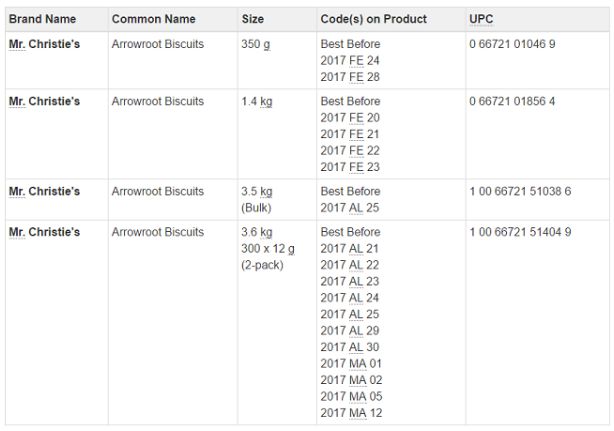Click the Code(s) on Product header
The height and width of the screenshot is (431, 614).
click(374, 19)
